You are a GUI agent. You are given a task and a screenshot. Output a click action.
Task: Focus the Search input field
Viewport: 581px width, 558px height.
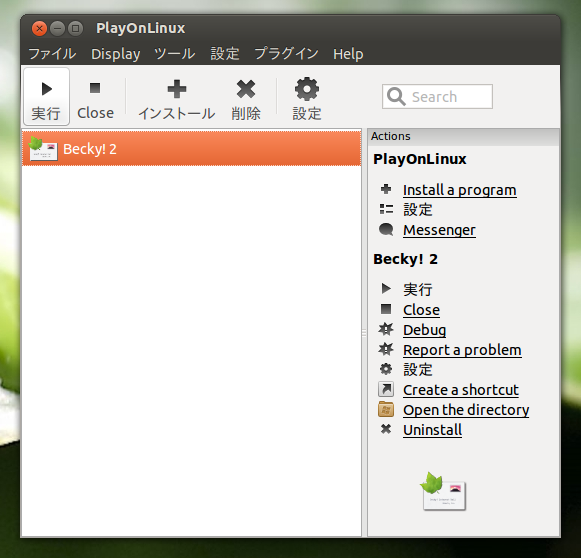click(x=437, y=97)
